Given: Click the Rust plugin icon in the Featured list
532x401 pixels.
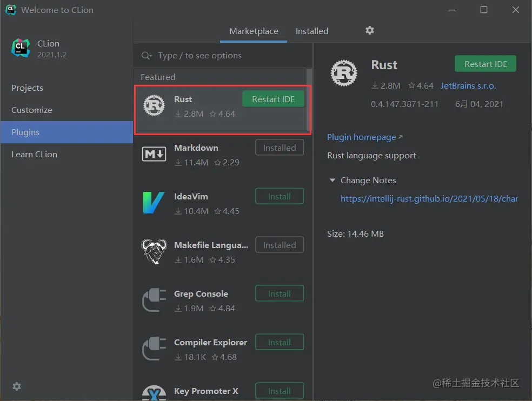Looking at the screenshot, I should pyautogui.click(x=154, y=105).
